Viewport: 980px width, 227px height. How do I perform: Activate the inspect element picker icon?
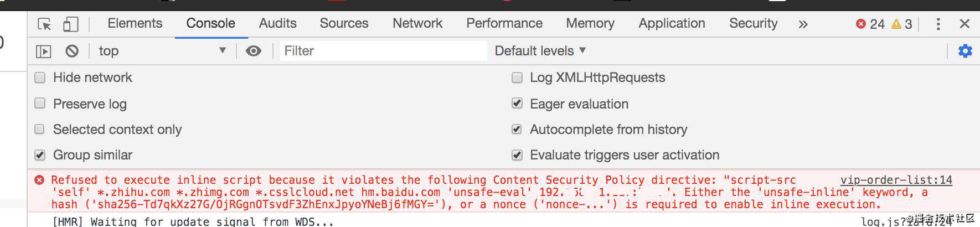click(x=44, y=24)
